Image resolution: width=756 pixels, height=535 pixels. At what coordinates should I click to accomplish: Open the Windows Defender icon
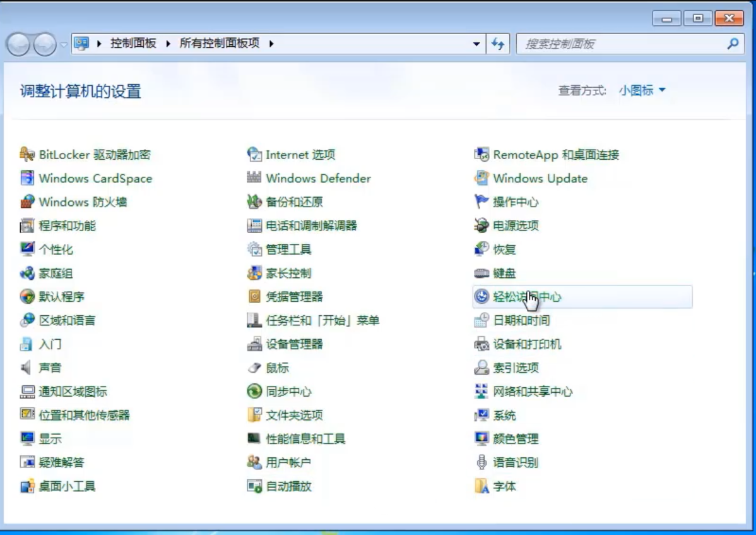[x=254, y=178]
